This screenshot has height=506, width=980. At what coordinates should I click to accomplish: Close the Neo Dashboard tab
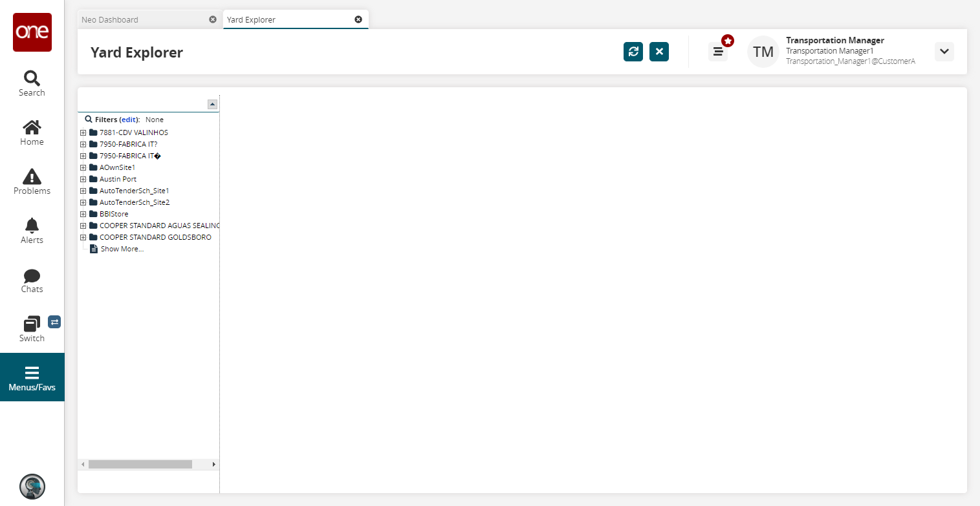(x=213, y=19)
